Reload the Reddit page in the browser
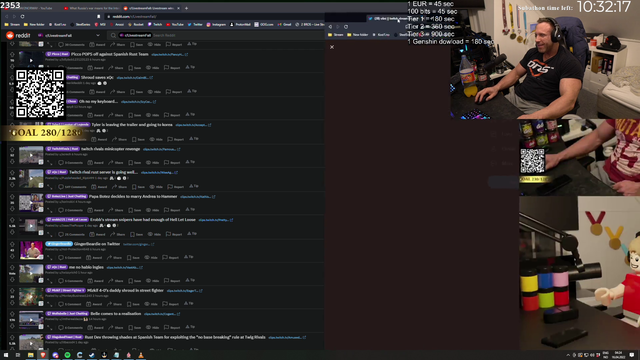The height and width of the screenshot is (360, 640). coord(22,16)
